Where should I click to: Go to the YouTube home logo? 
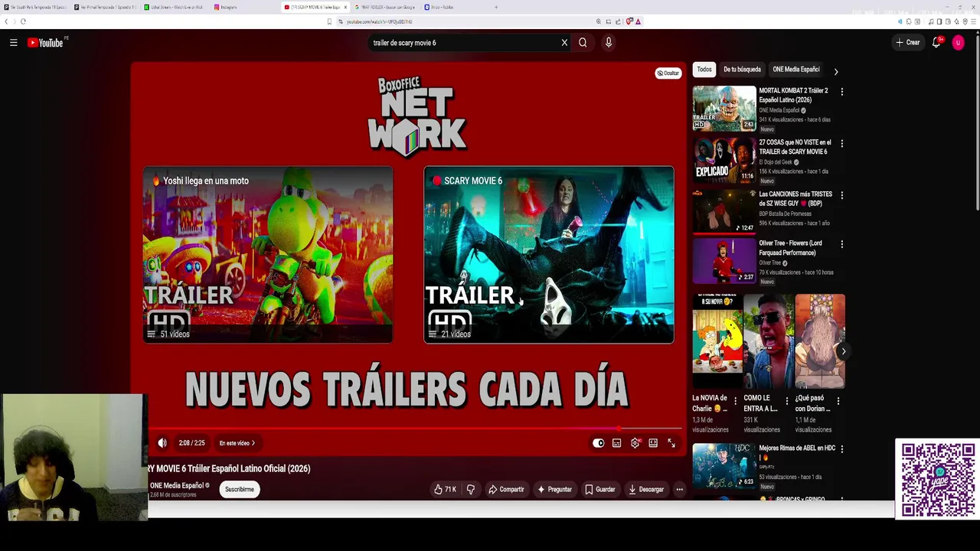47,43
